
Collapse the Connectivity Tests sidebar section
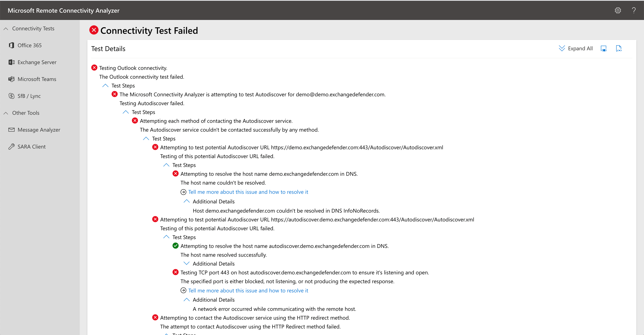pos(6,29)
